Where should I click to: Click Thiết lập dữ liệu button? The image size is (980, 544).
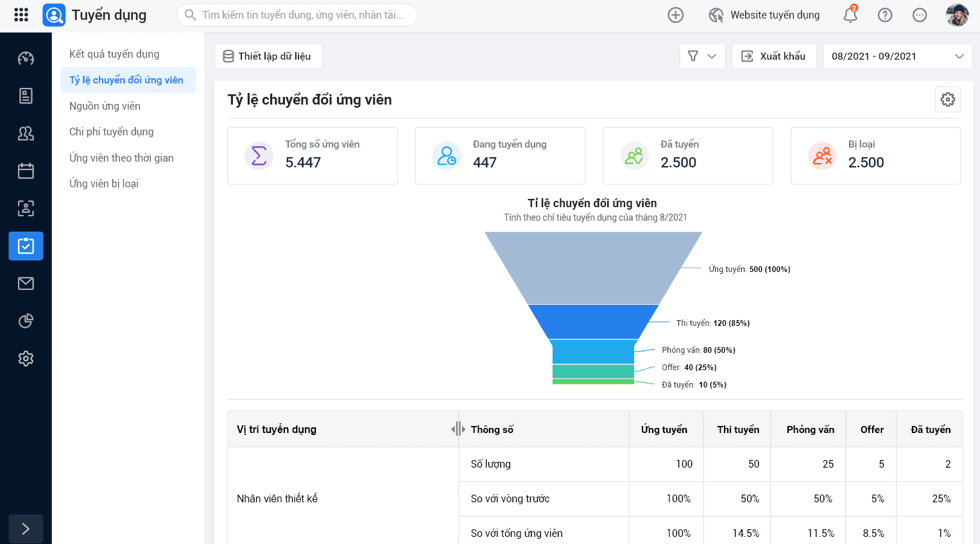(x=268, y=56)
